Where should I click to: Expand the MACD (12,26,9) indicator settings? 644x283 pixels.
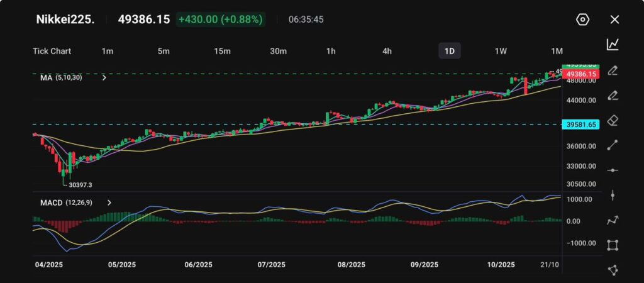coord(109,203)
